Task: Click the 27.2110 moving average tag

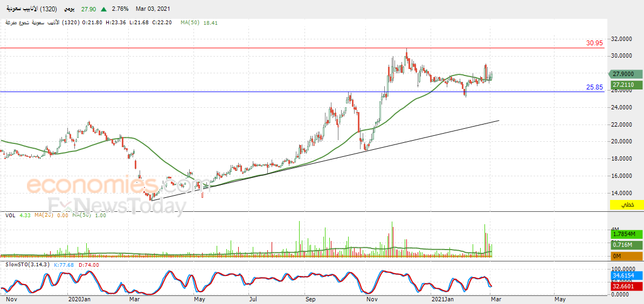Action: [x=626, y=85]
